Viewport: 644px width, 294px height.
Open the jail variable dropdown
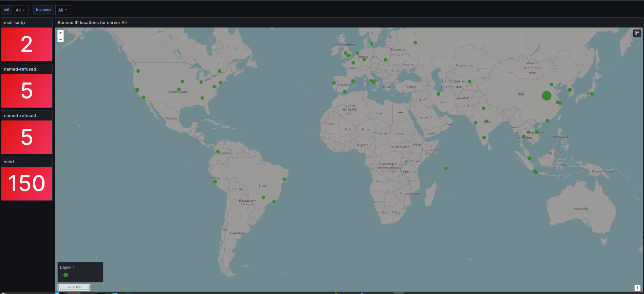click(x=20, y=10)
